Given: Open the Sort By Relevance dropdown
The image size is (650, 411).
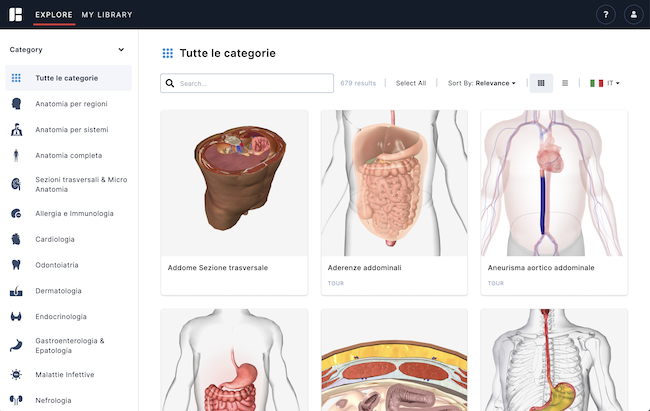Looking at the screenshot, I should coord(482,83).
